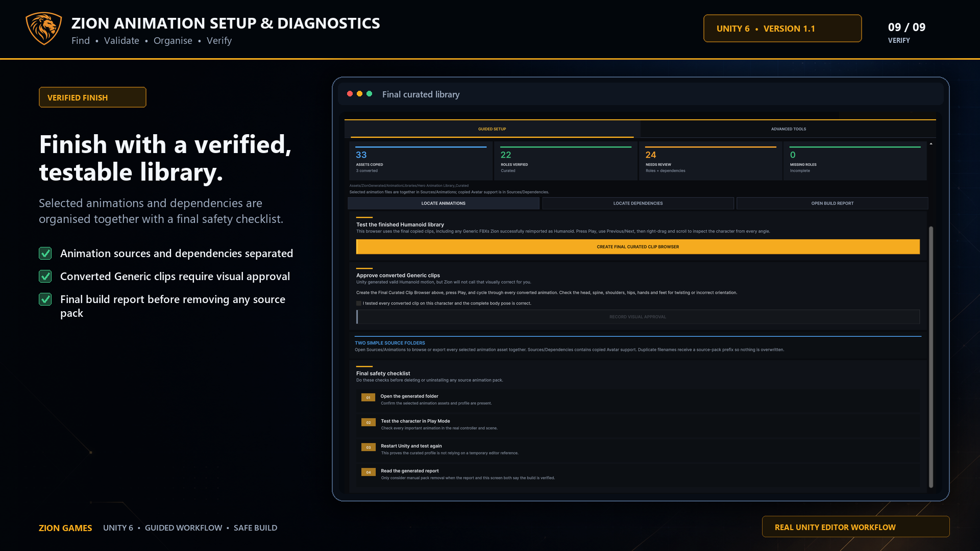Click the green window dot
Image resolution: width=980 pixels, height=551 pixels.
click(x=369, y=94)
